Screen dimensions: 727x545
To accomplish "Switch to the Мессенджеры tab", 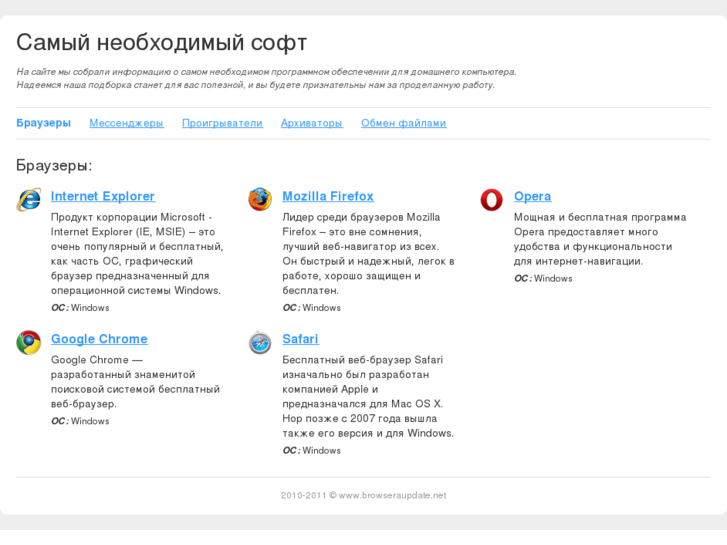I will click(127, 123).
